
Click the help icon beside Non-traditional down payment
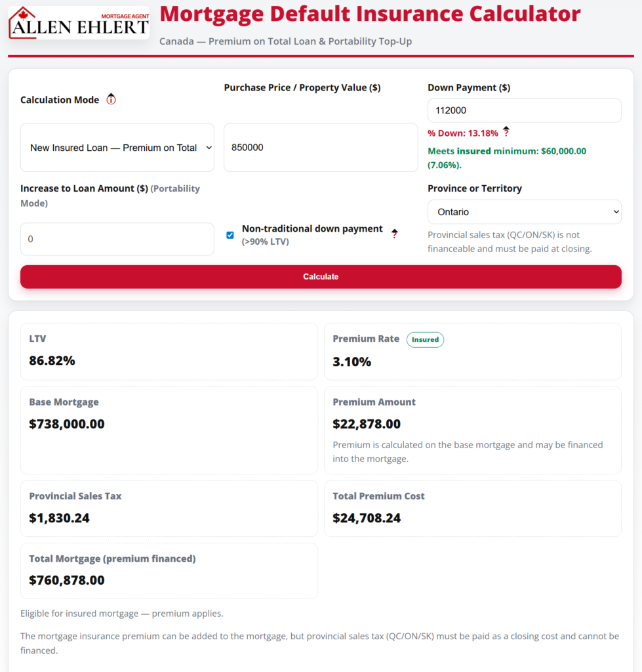coord(394,234)
